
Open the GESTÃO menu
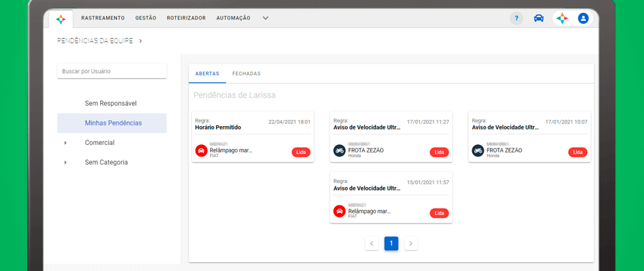pyautogui.click(x=146, y=18)
